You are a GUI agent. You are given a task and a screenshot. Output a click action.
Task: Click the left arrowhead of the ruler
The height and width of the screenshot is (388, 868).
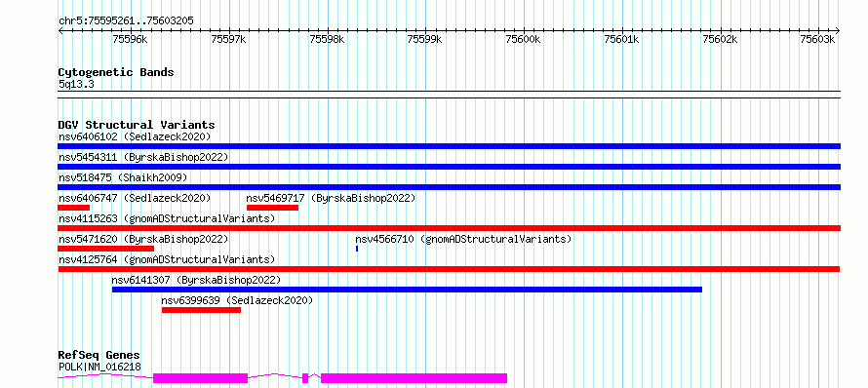coord(60,31)
